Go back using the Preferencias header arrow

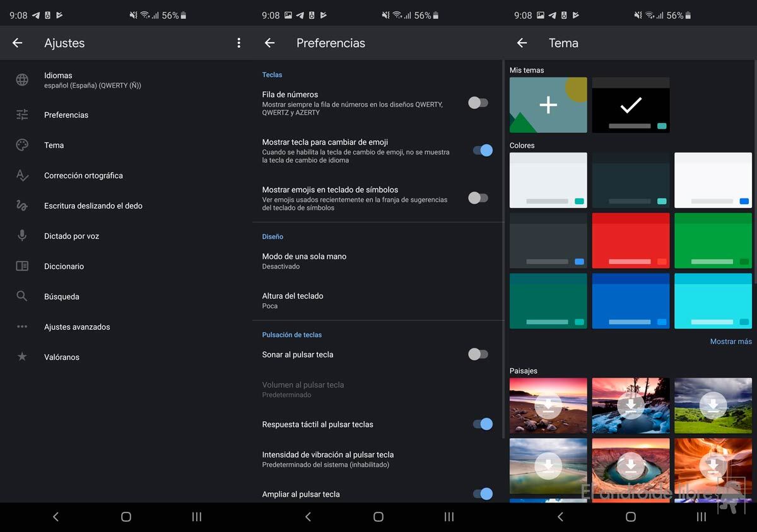pyautogui.click(x=270, y=43)
